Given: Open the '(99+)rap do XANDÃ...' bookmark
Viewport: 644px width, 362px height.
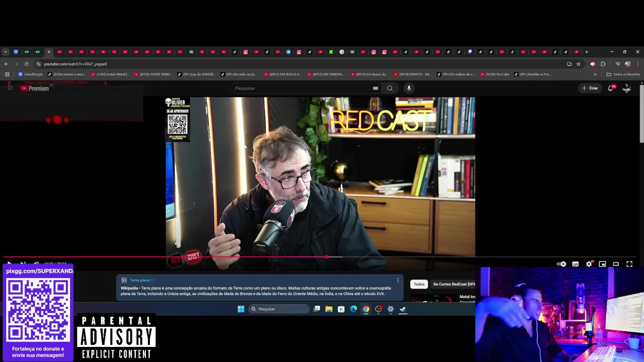Looking at the screenshot, I should pos(197,74).
